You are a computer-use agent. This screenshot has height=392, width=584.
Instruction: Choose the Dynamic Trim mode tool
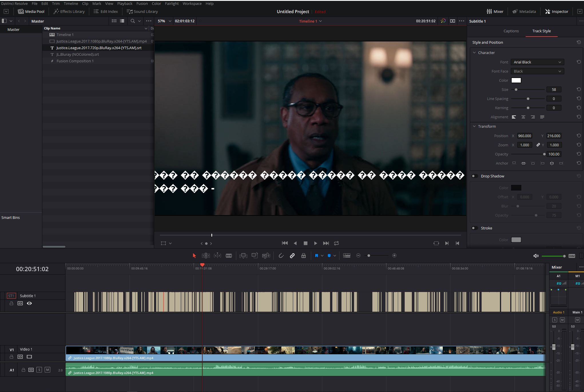pyautogui.click(x=217, y=256)
